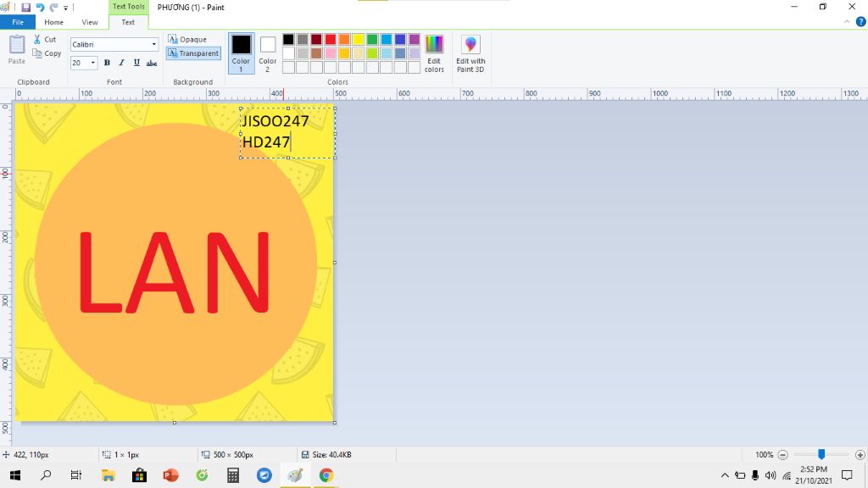The height and width of the screenshot is (488, 868).
Task: Click the Text Tools contextual tab header
Action: pyautogui.click(x=129, y=7)
